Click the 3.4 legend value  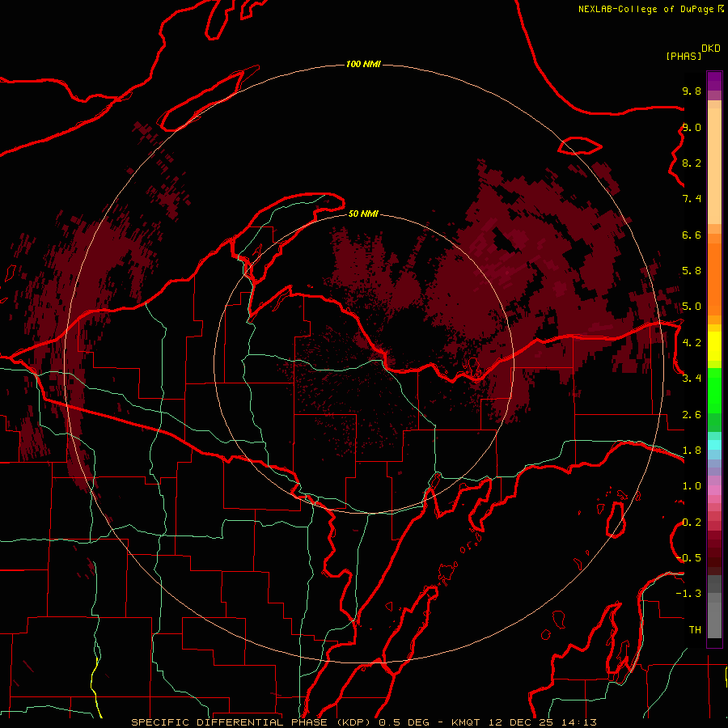pyautogui.click(x=692, y=379)
